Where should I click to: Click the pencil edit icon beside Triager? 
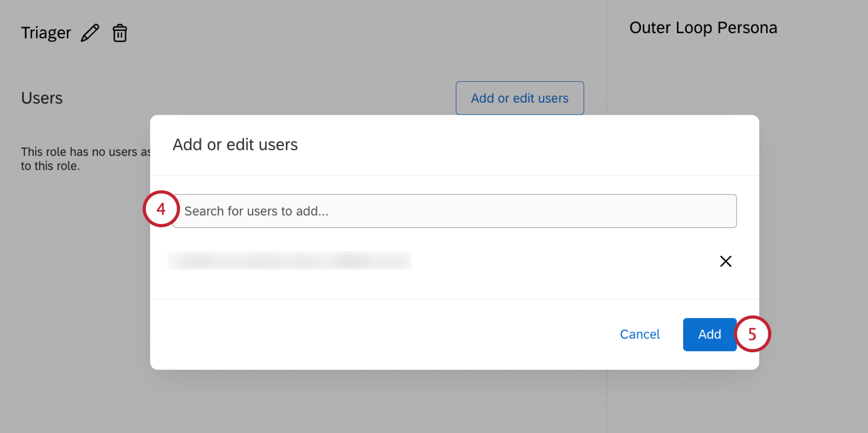(x=90, y=33)
